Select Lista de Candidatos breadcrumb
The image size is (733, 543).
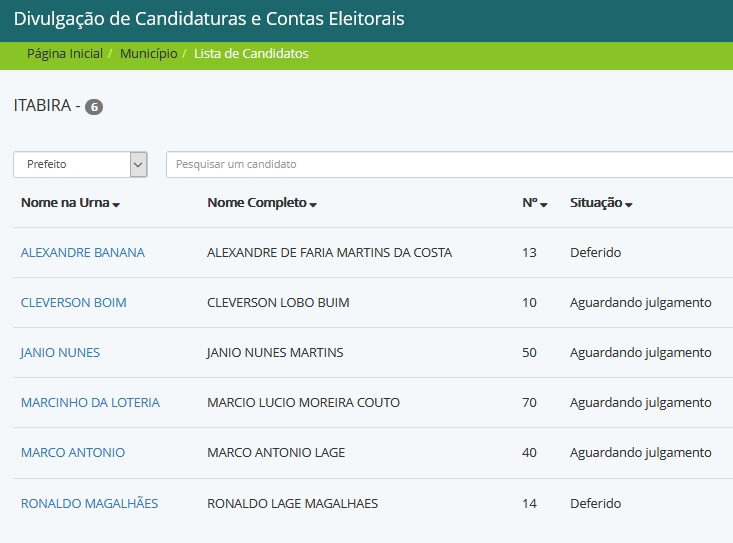pyautogui.click(x=251, y=54)
